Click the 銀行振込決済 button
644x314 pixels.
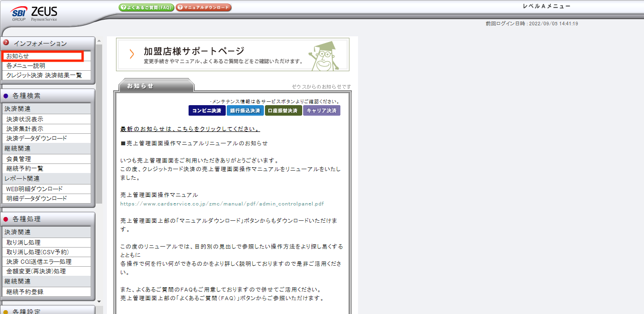[x=245, y=111]
